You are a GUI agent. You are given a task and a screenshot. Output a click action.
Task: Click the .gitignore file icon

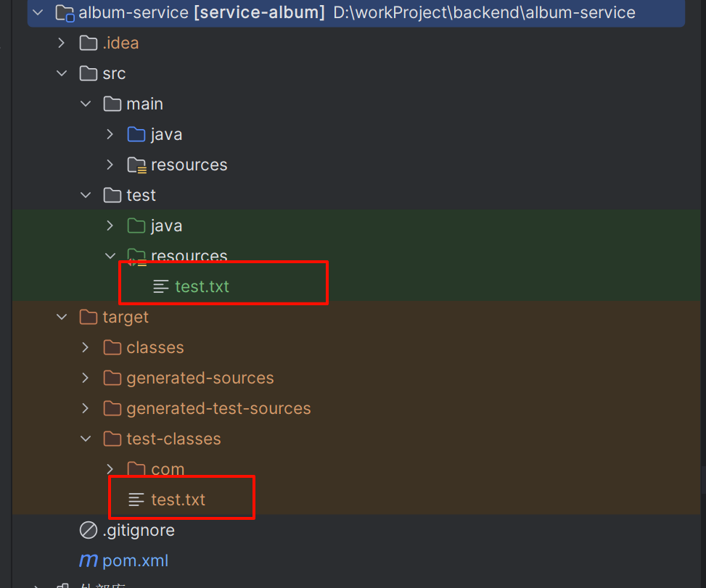(89, 530)
